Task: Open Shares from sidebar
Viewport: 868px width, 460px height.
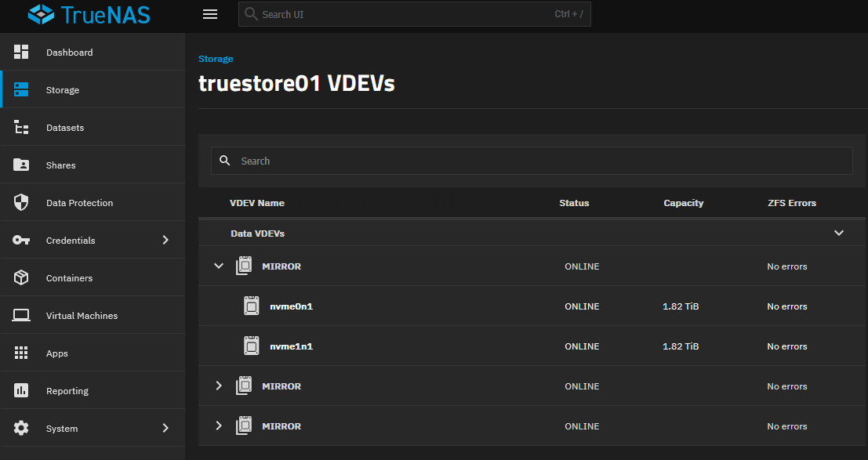Action: click(61, 165)
